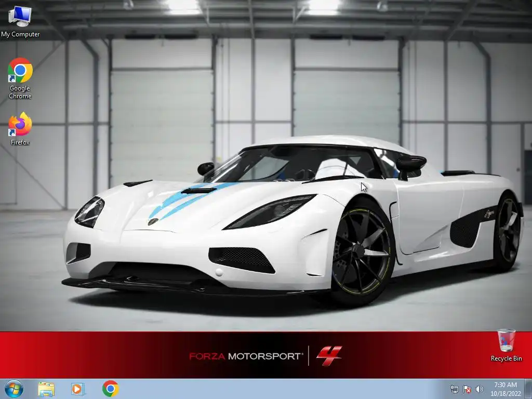
Task: Open Windows Explorer from the taskbar
Action: pos(46,389)
